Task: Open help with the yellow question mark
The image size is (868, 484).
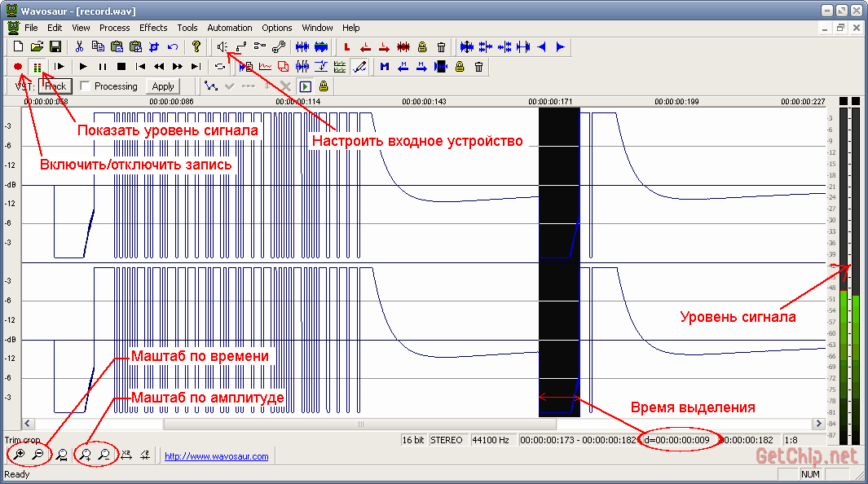Action: point(196,47)
